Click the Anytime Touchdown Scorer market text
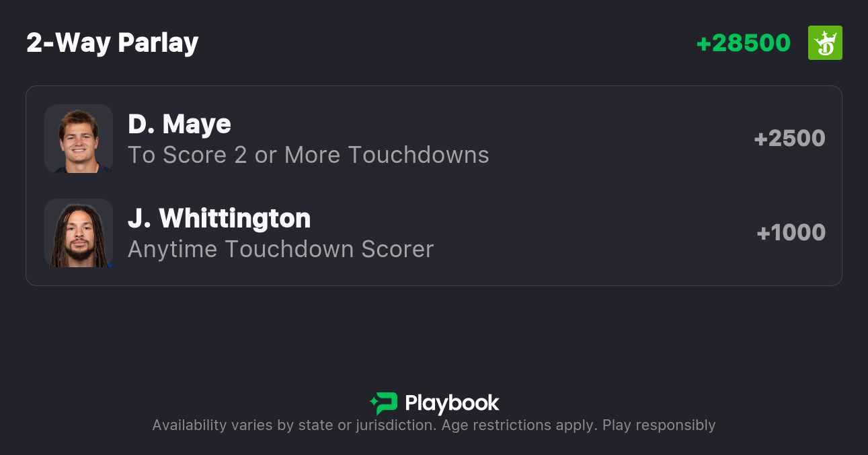 click(x=280, y=249)
